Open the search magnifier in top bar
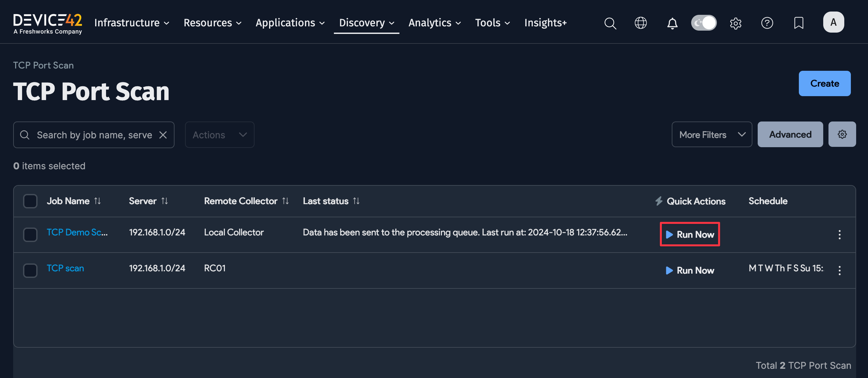 click(x=610, y=23)
